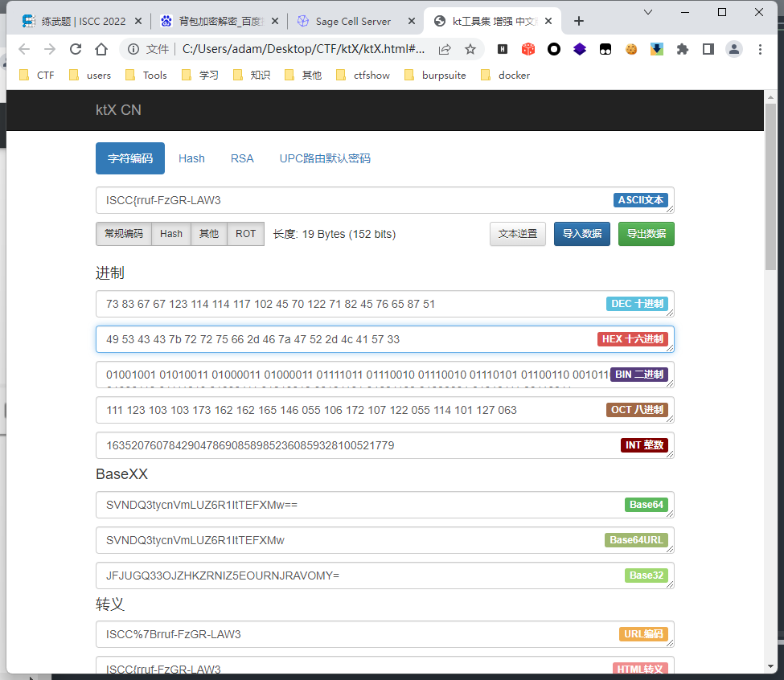The width and height of the screenshot is (784, 680).
Task: Click the scrollbar down arrow
Action: (770, 667)
